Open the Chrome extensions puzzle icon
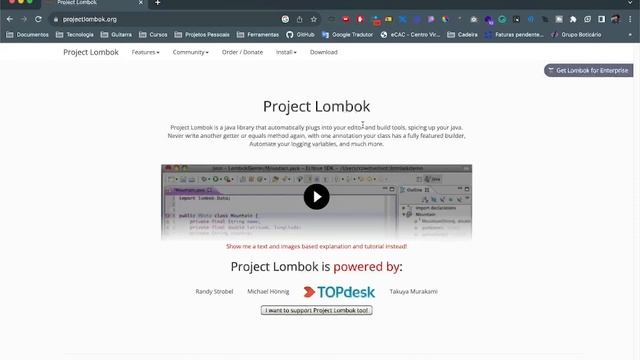The height and width of the screenshot is (360, 640). coord(573,19)
